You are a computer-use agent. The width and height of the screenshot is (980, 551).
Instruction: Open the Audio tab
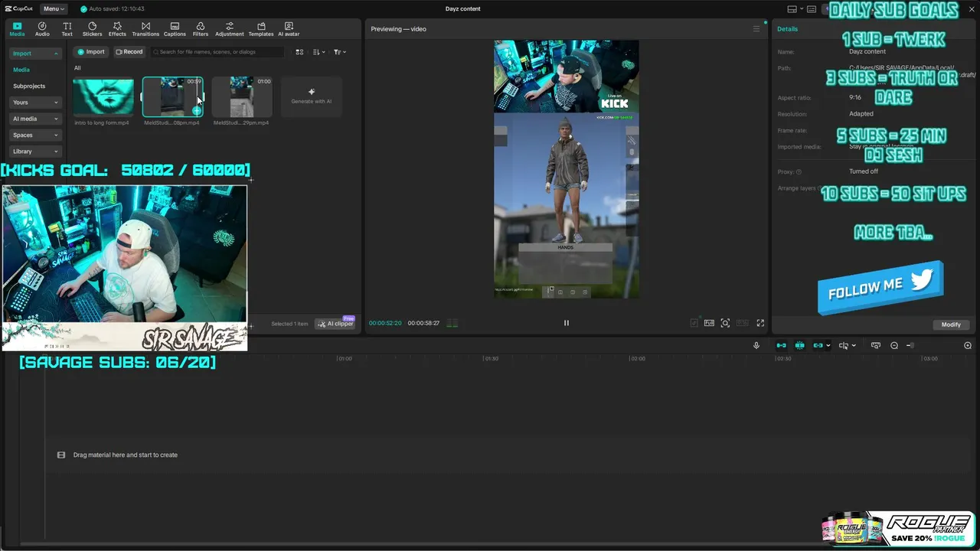pos(42,29)
